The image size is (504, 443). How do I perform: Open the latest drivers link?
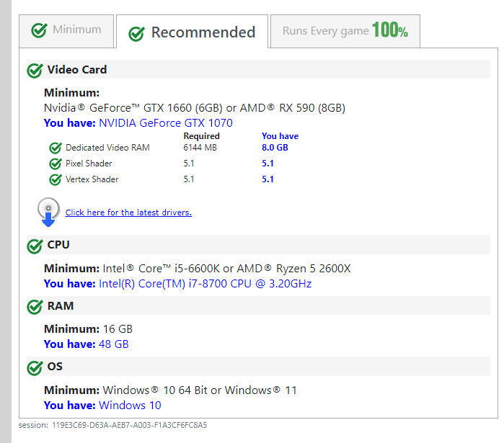point(128,212)
